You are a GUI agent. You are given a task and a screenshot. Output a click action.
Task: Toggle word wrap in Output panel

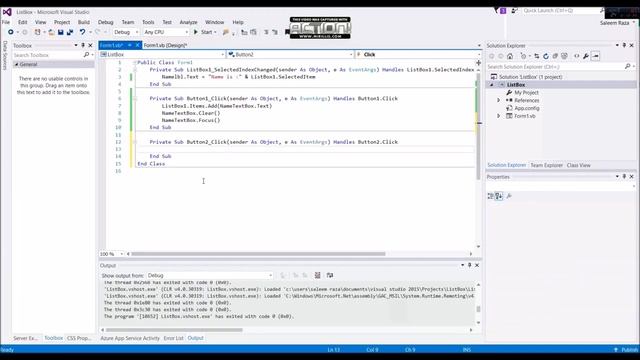pyautogui.click(x=330, y=276)
